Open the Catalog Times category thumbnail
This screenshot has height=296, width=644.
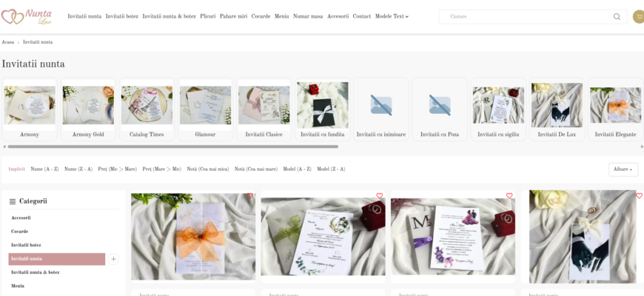pyautogui.click(x=147, y=109)
